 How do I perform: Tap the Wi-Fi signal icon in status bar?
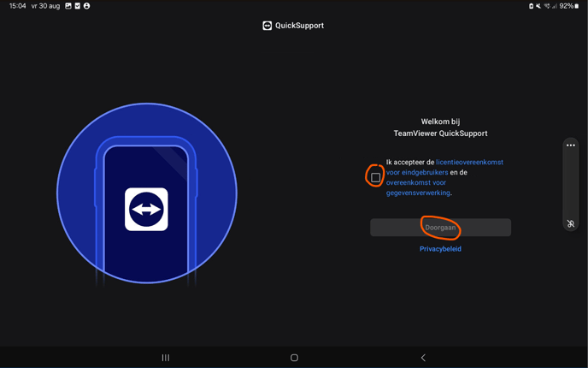pos(546,6)
